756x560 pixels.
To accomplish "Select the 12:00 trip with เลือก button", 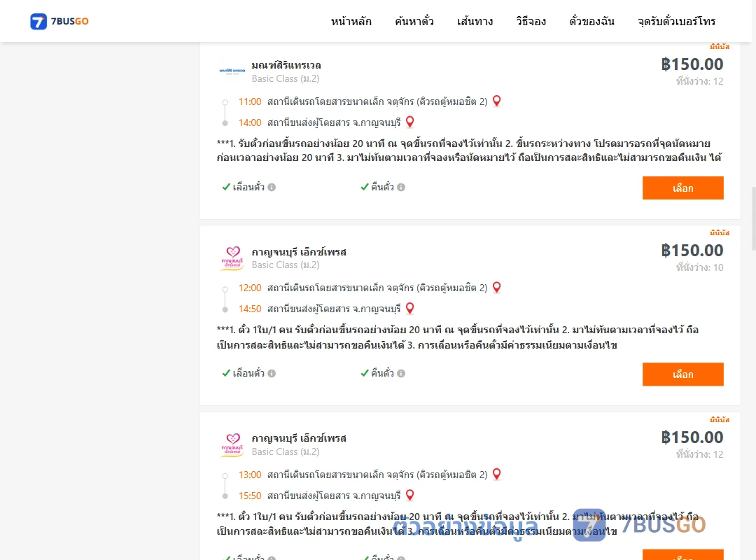I will (682, 374).
